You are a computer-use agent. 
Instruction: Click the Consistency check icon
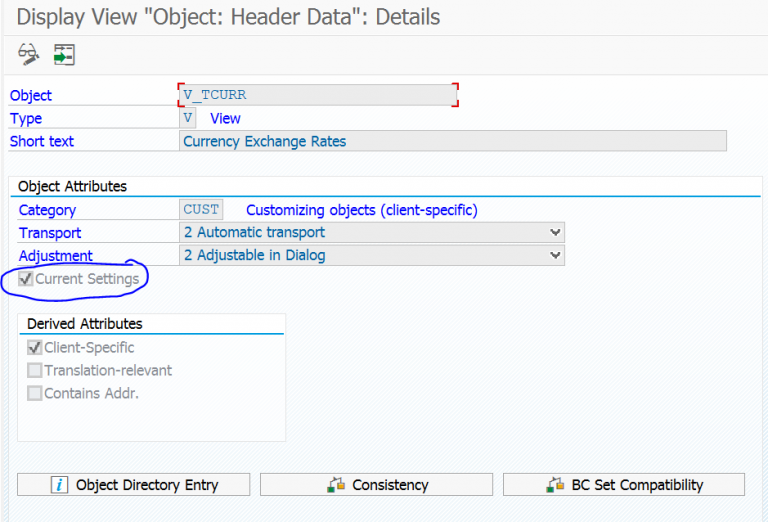pyautogui.click(x=336, y=485)
